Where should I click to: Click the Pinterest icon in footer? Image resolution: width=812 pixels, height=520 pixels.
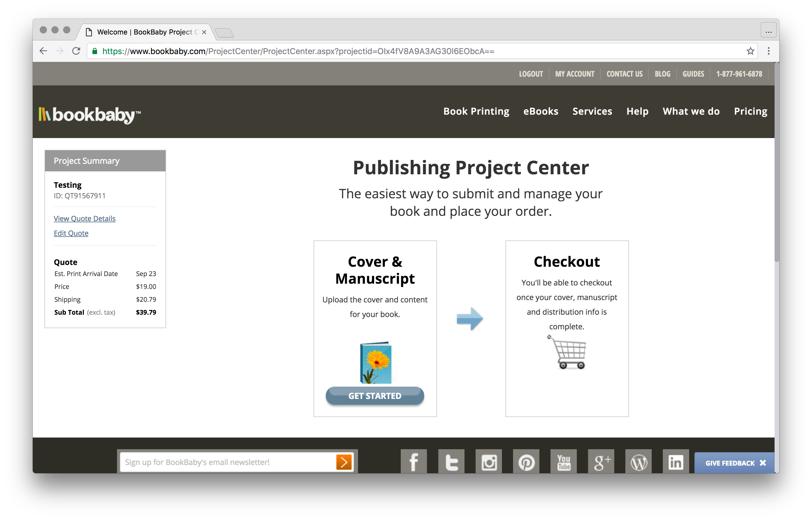(526, 462)
